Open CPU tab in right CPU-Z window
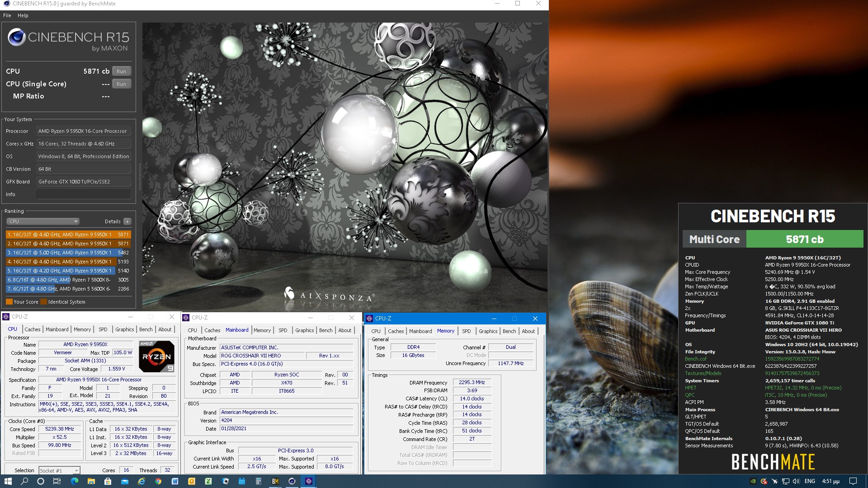868x488 pixels. (376, 331)
